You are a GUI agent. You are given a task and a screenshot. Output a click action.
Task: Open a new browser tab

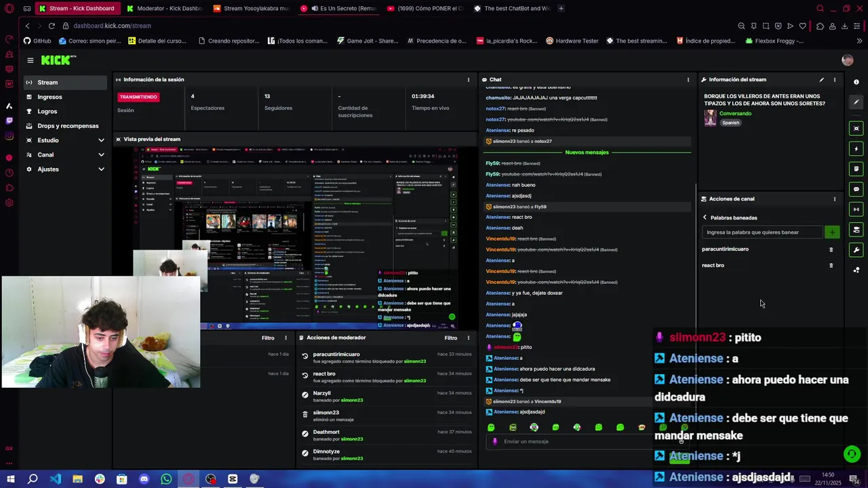(561, 8)
